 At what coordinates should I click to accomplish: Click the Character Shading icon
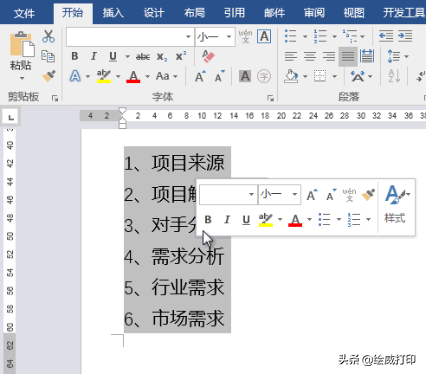point(245,76)
